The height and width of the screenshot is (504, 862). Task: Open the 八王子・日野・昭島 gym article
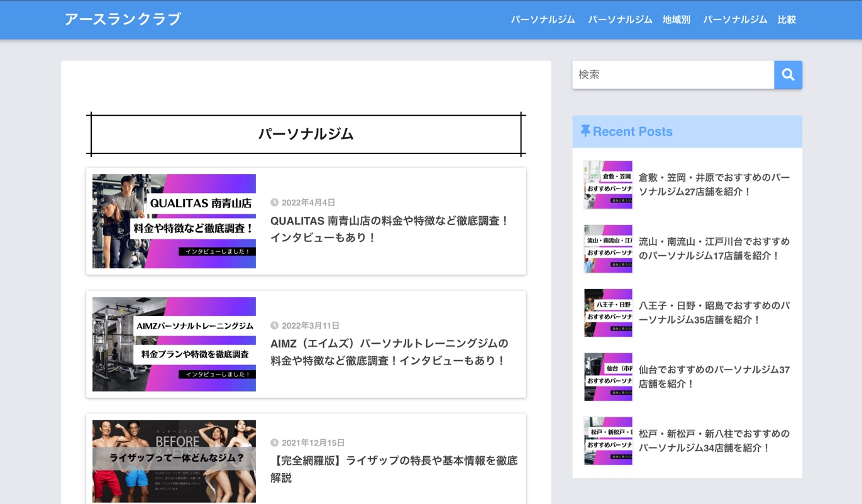coord(714,312)
